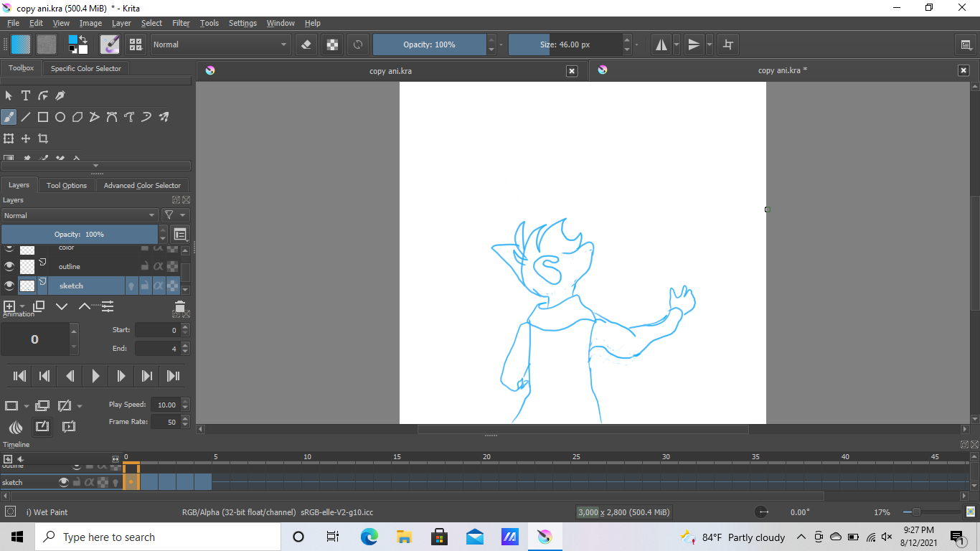Open onion skin options icon
The image size is (980, 551).
pyautogui.click(x=15, y=427)
